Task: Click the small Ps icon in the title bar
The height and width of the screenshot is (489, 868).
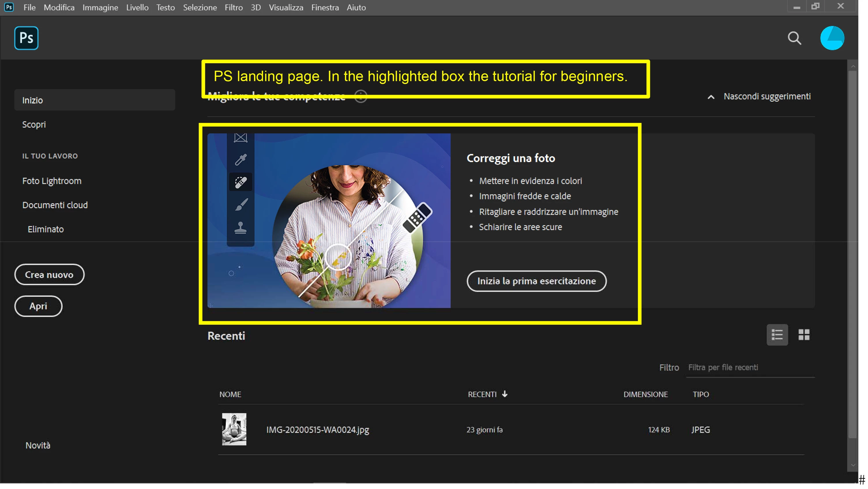Action: click(9, 7)
